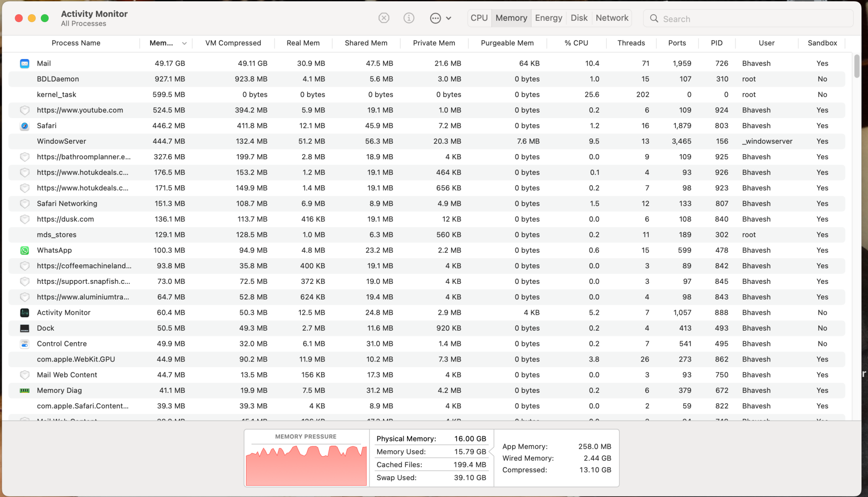Viewport: 868px width, 497px height.
Task: Click the WhatsApp process icon
Action: click(x=25, y=250)
